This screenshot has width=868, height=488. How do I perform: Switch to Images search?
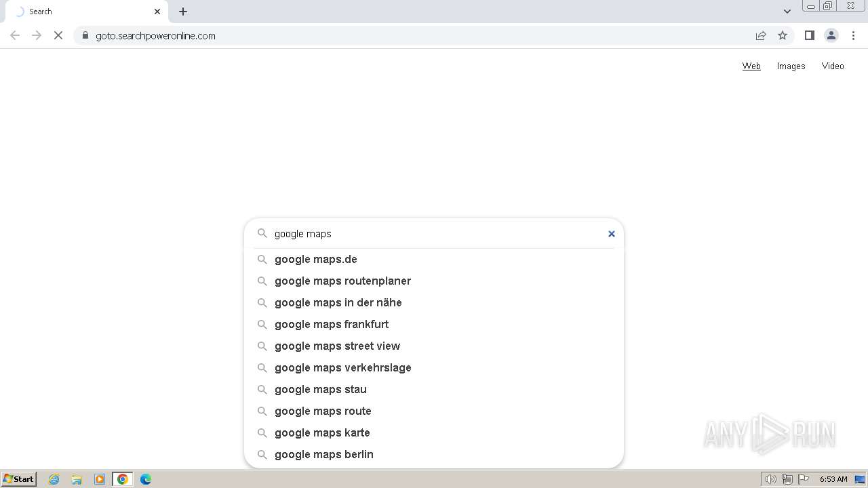click(791, 66)
